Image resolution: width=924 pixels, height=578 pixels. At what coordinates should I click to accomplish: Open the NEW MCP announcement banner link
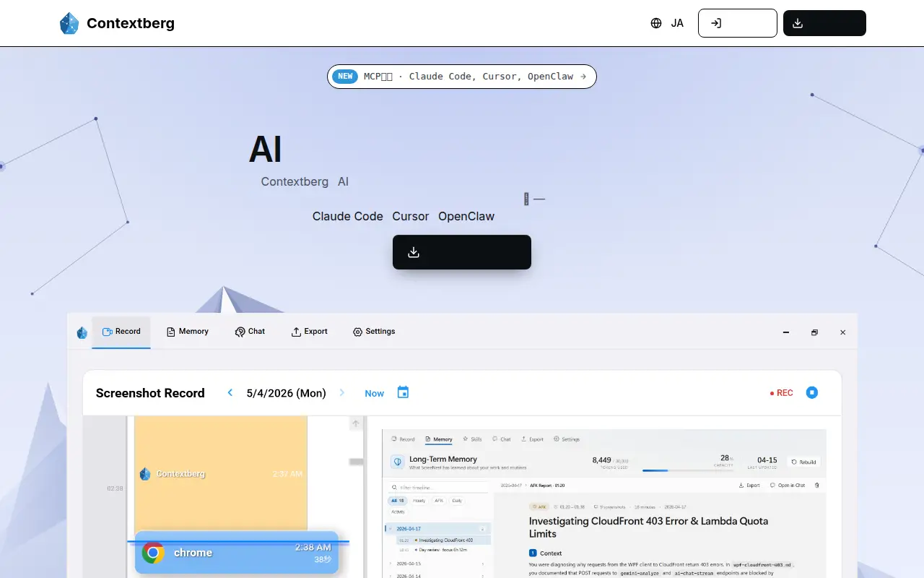tap(462, 77)
